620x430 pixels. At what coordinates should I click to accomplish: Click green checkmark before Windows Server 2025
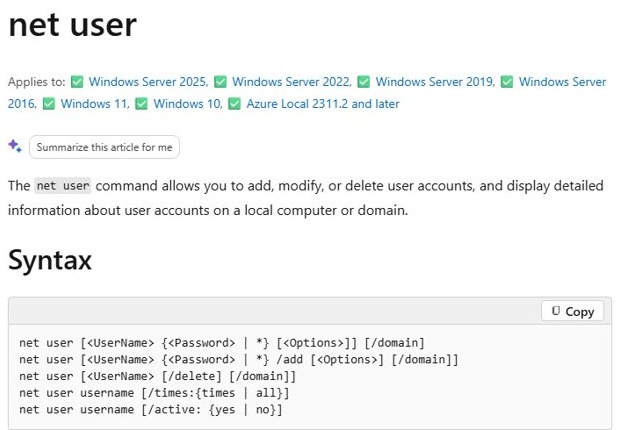[x=77, y=82]
